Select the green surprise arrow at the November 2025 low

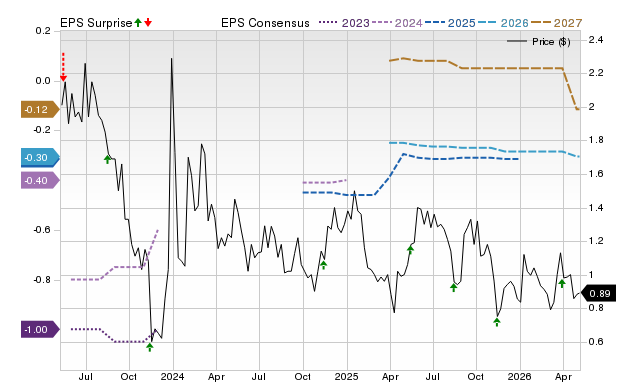coord(497,322)
